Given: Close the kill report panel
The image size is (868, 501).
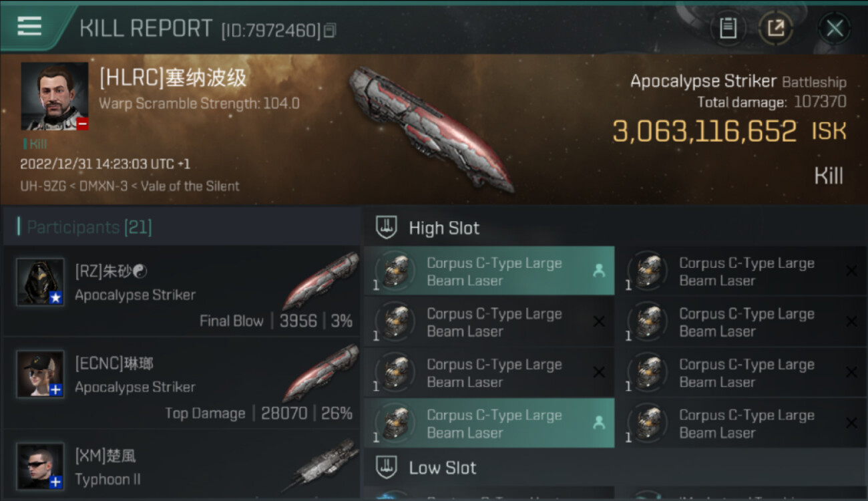Looking at the screenshot, I should coord(835,28).
